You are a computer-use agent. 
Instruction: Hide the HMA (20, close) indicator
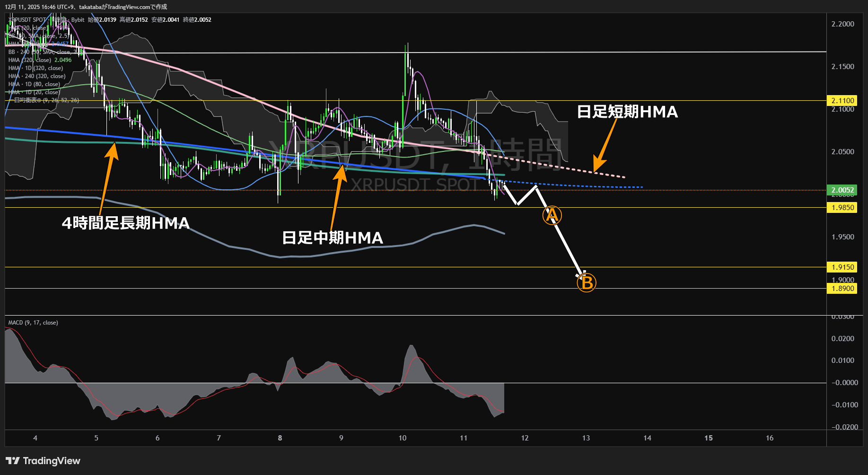click(x=28, y=28)
